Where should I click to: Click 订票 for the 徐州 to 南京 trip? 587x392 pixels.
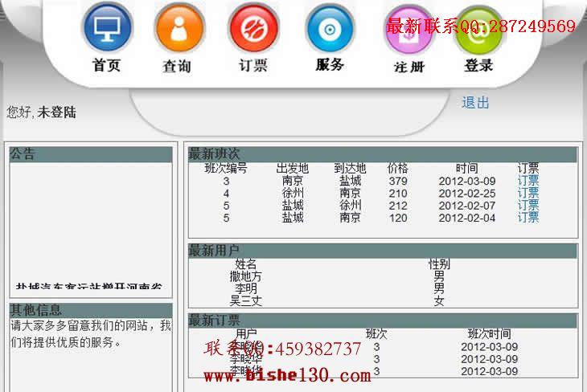click(x=528, y=193)
